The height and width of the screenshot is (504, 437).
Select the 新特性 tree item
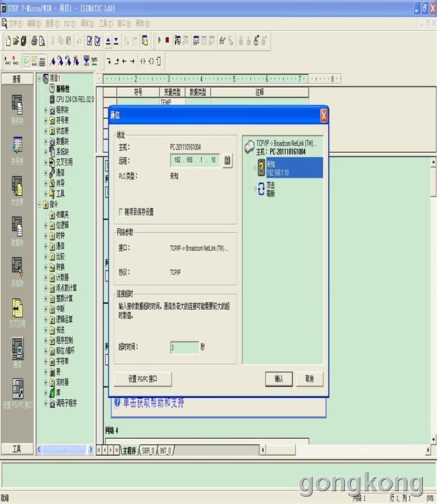(63, 89)
